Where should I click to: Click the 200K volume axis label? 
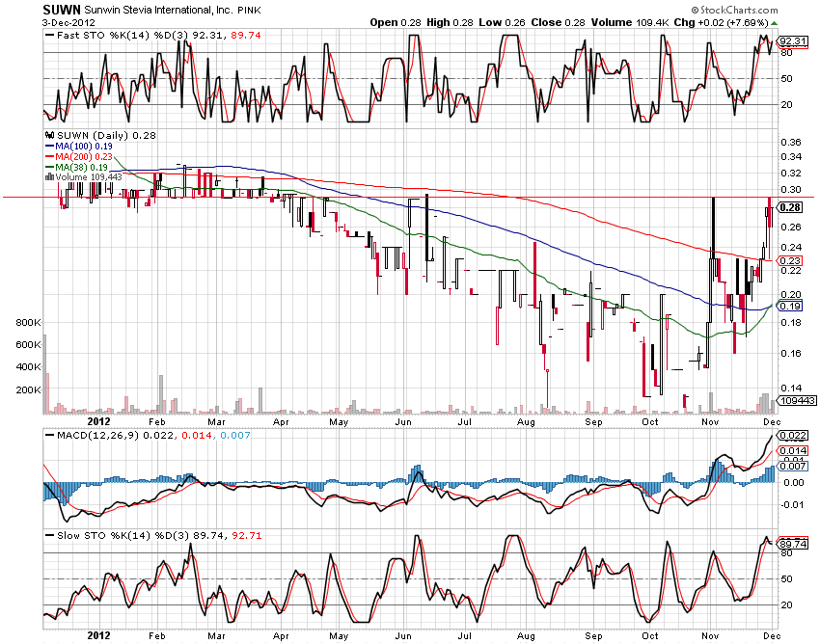pyautogui.click(x=29, y=389)
